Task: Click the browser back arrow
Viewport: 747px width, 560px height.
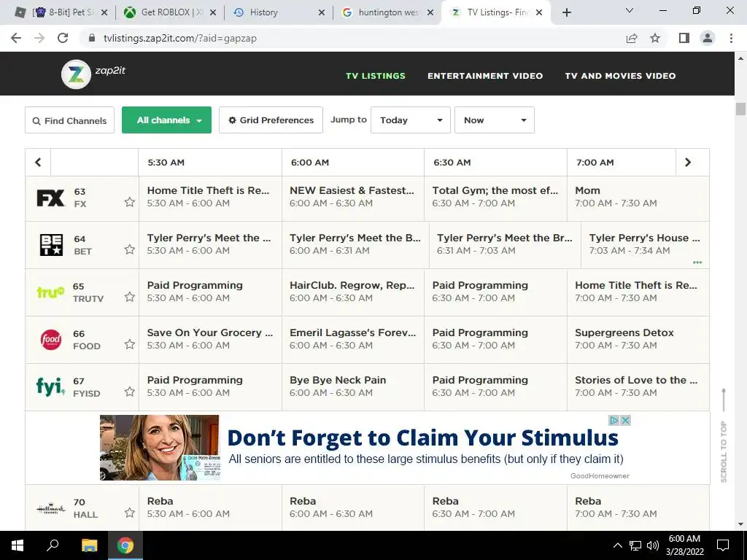Action: point(16,38)
